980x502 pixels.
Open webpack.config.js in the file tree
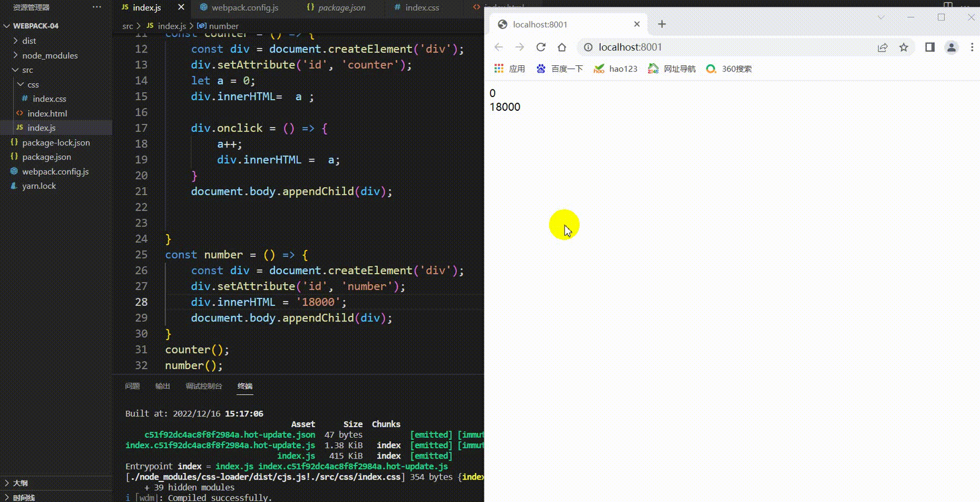55,171
